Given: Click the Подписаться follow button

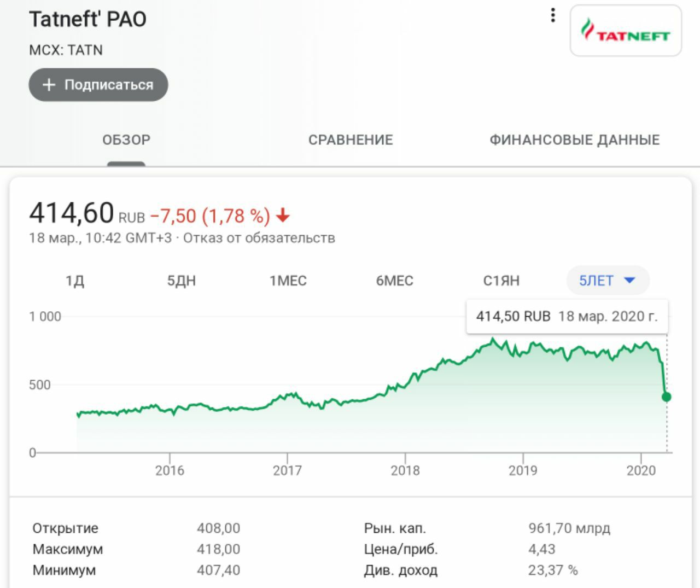Looking at the screenshot, I should (x=98, y=85).
